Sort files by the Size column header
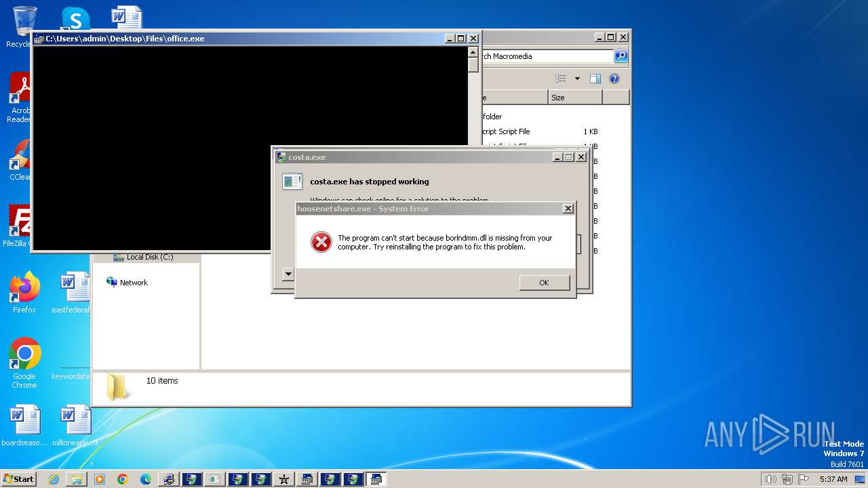Image resolution: width=868 pixels, height=488 pixels. [575, 98]
